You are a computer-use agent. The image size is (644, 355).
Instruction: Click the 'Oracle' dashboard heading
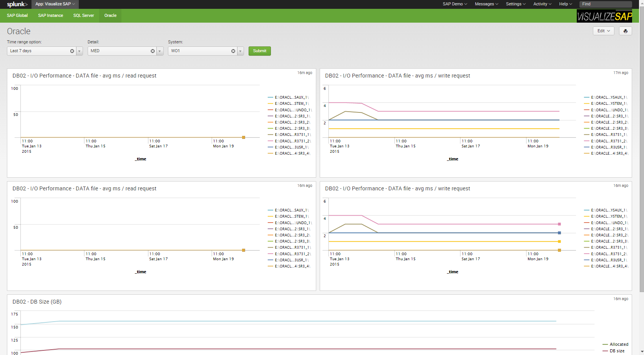tap(19, 31)
